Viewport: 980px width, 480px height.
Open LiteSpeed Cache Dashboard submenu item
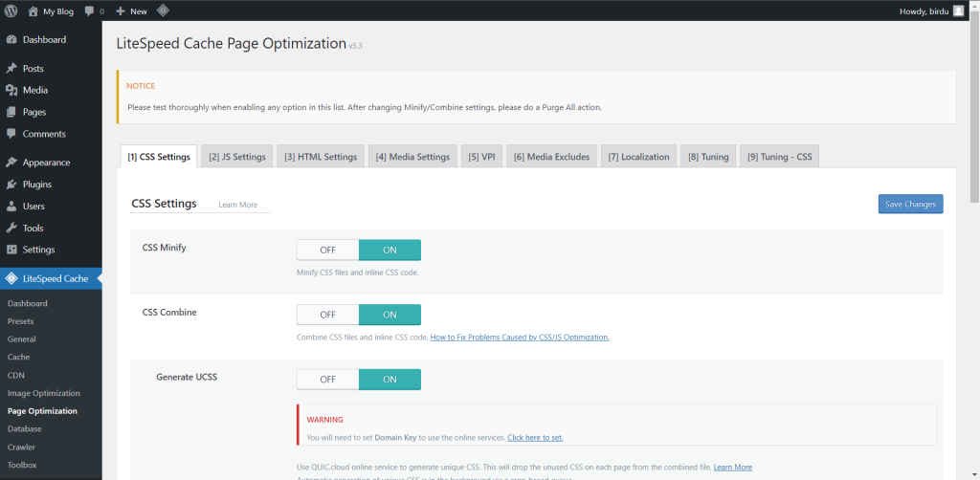28,303
